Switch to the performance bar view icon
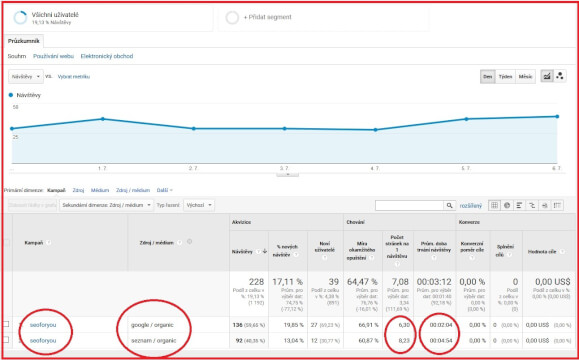579x360 pixels. [519, 205]
